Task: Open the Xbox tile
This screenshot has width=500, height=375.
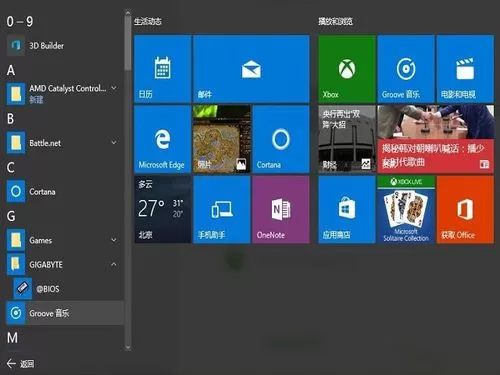Action: (347, 69)
